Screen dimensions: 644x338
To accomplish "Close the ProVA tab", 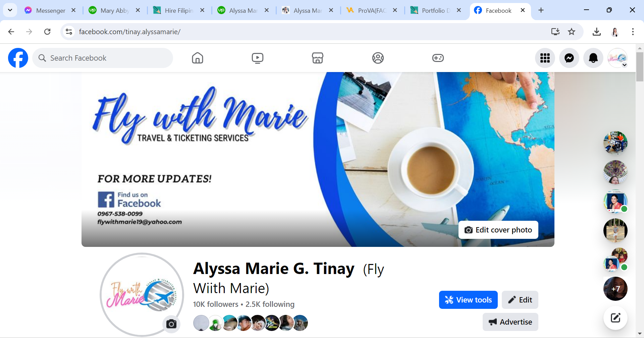I will 395,10.
